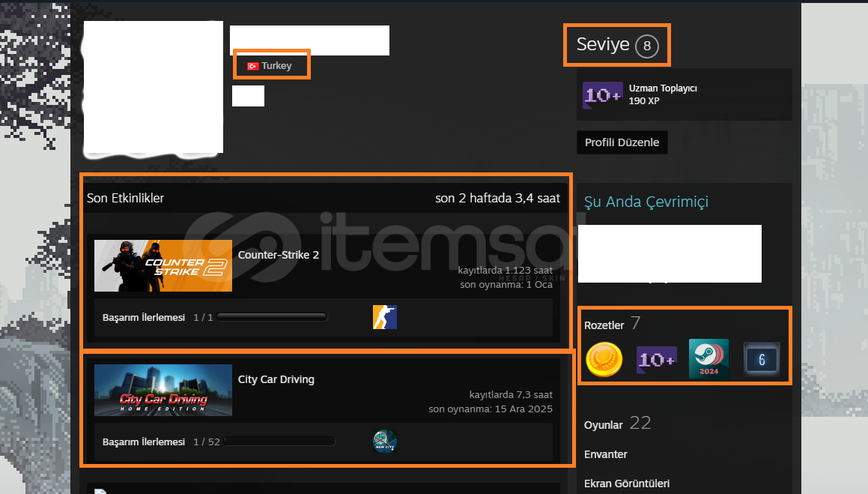The image size is (868, 494).
Task: Click the Oyunlar count number 22
Action: [x=640, y=423]
